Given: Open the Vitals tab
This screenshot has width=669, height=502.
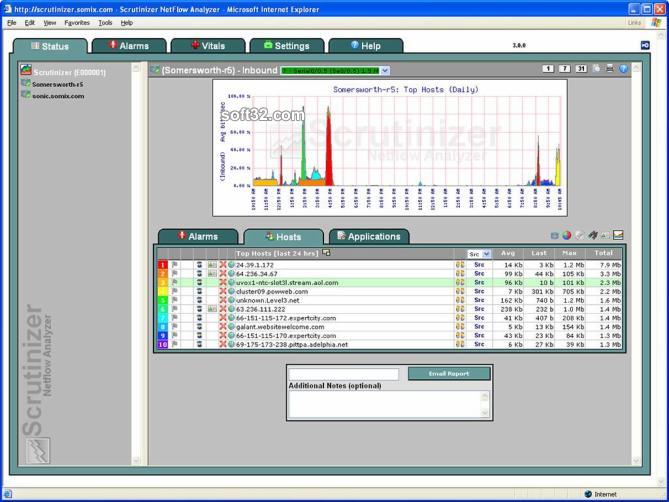Looking at the screenshot, I should click(x=208, y=46).
